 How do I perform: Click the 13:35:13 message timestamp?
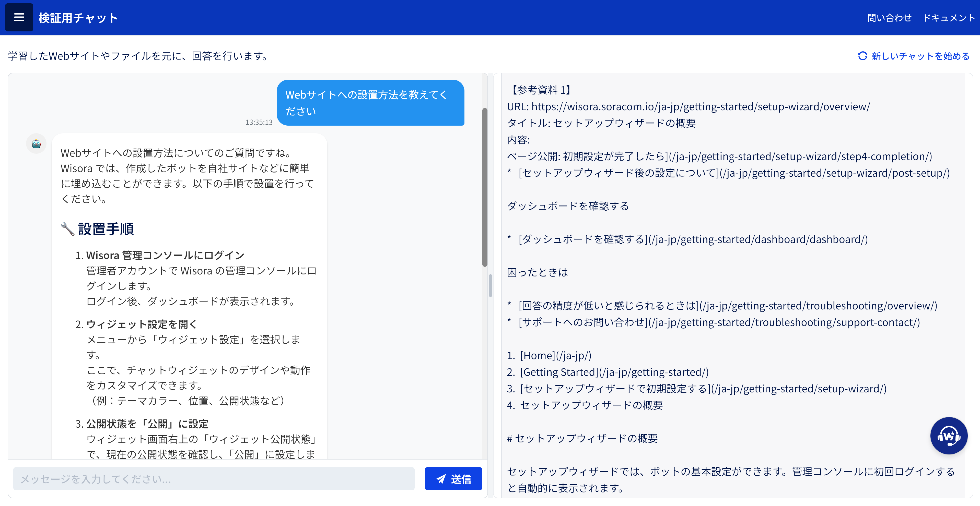click(x=259, y=122)
